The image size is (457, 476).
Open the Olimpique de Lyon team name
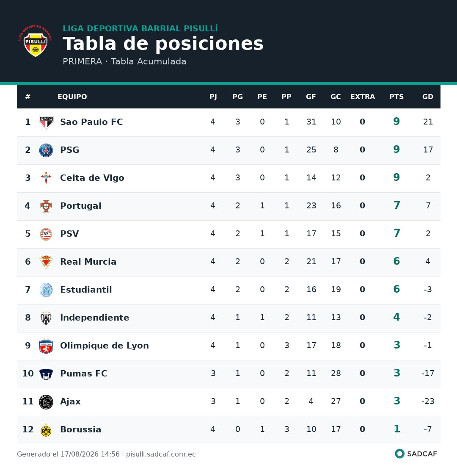pyautogui.click(x=105, y=346)
